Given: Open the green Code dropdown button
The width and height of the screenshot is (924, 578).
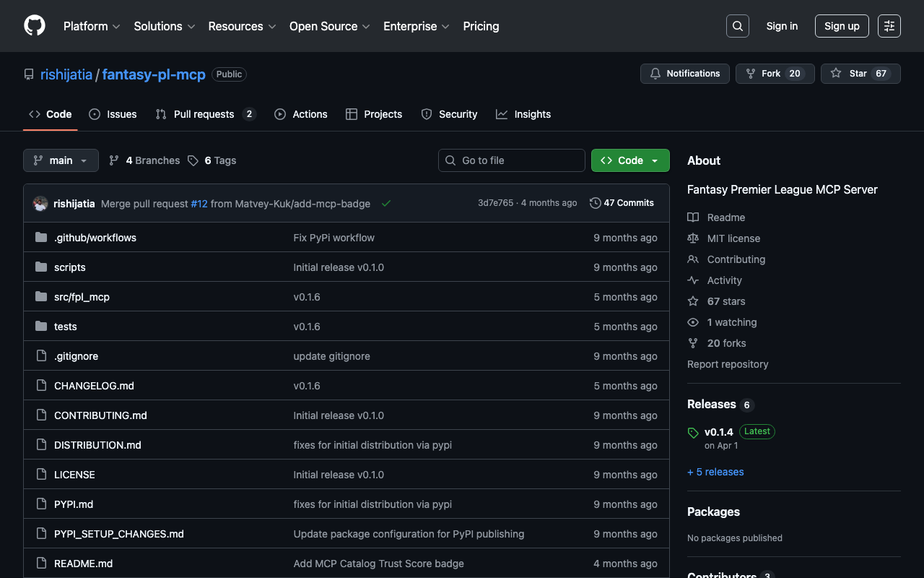Looking at the screenshot, I should point(630,160).
